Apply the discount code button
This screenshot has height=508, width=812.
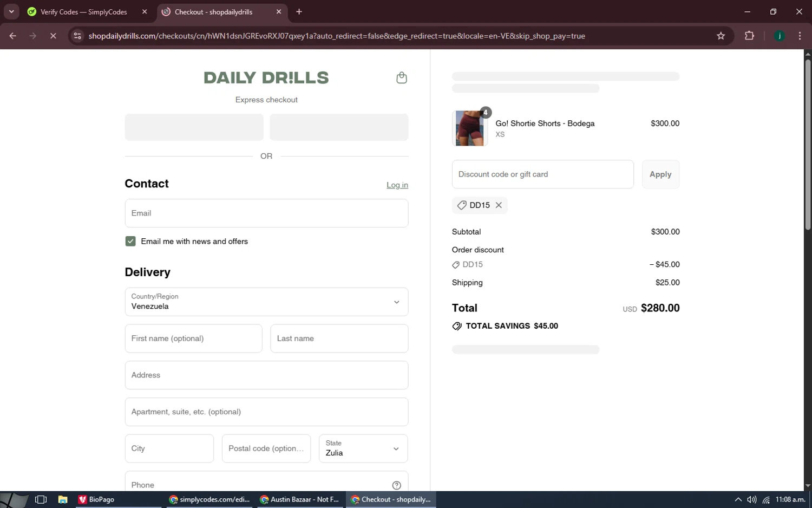pyautogui.click(x=660, y=174)
